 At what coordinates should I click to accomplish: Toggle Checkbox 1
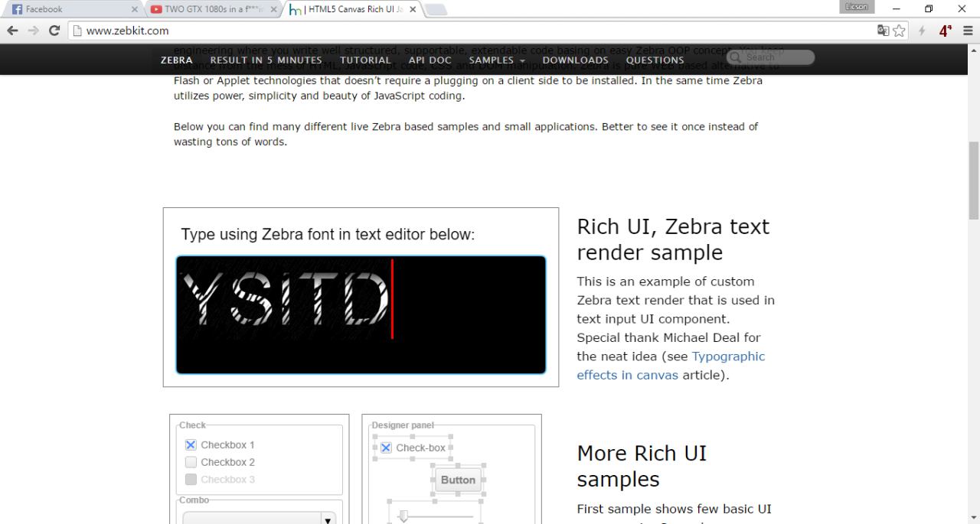[x=191, y=444]
